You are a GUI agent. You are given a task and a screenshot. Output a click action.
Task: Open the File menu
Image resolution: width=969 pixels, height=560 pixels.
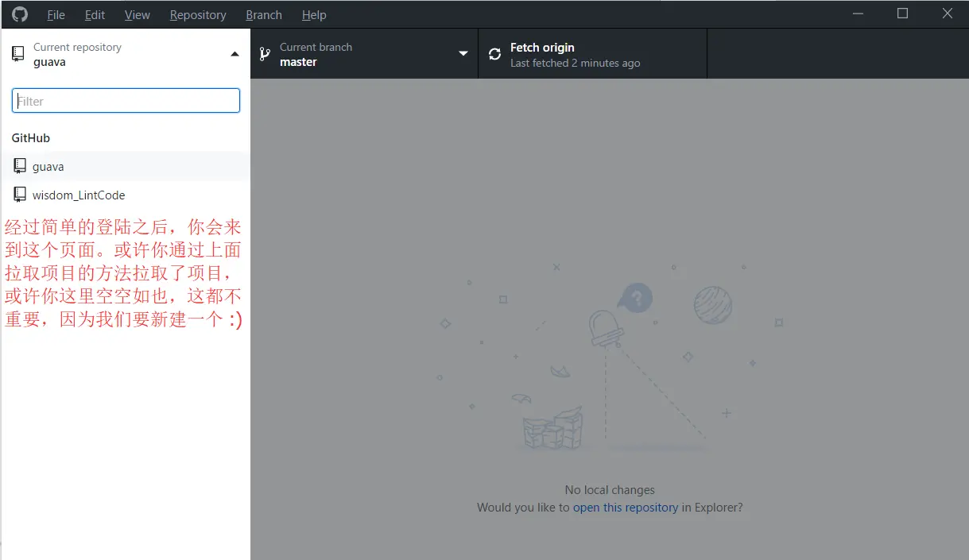click(x=56, y=15)
